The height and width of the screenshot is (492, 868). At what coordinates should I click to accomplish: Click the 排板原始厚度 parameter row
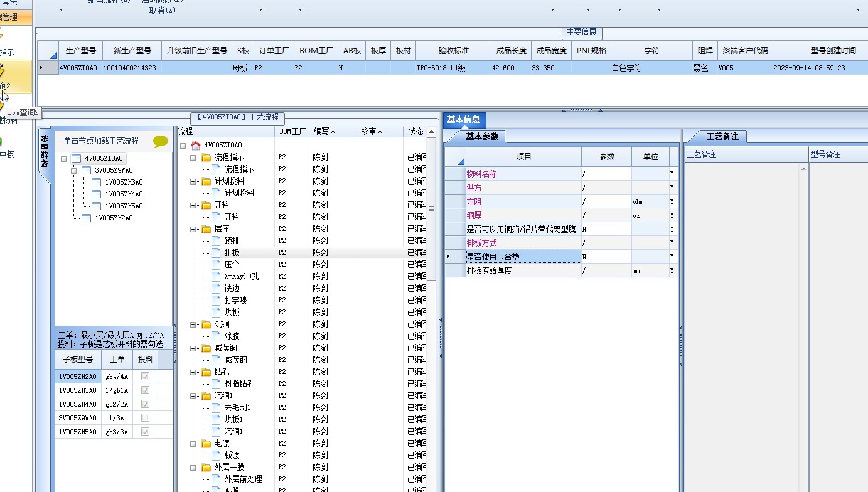[x=561, y=270]
